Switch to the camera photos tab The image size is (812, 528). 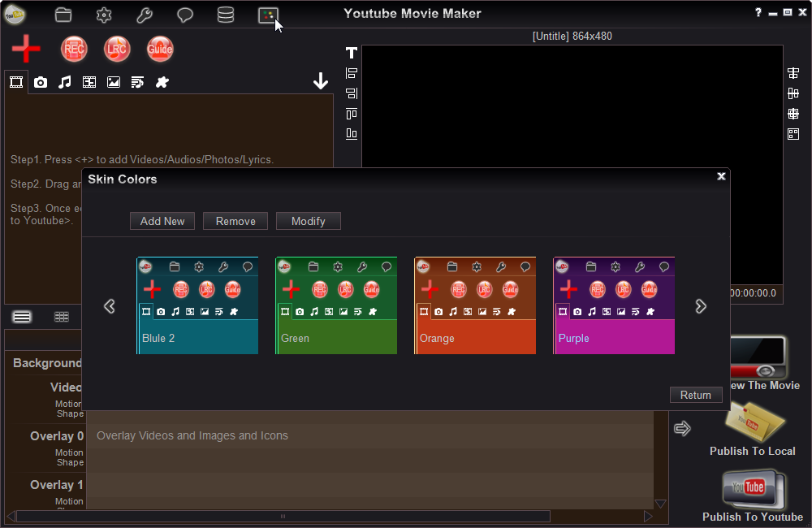41,82
